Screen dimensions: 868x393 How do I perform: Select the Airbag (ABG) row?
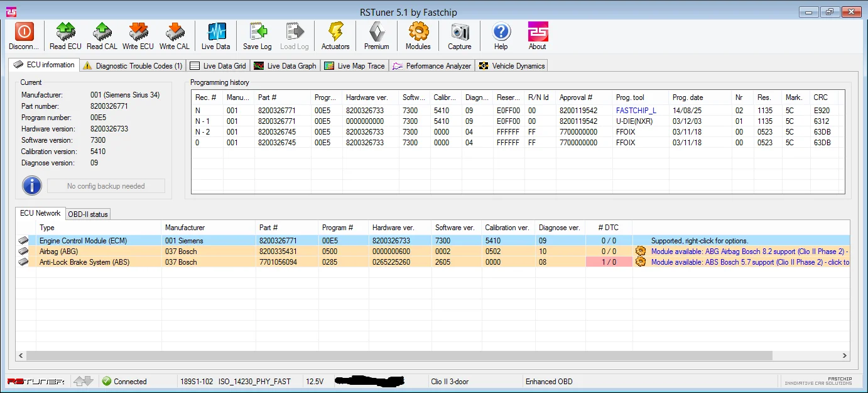pyautogui.click(x=433, y=252)
